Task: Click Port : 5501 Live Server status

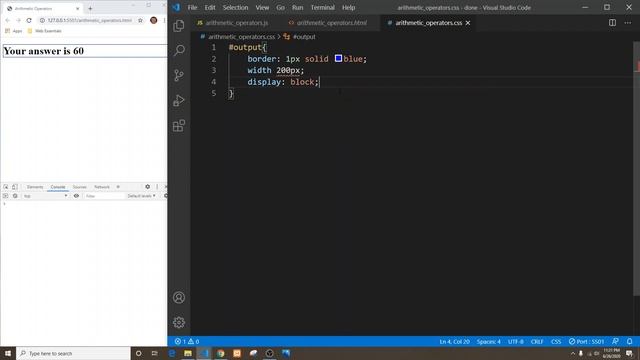Action: [587, 341]
